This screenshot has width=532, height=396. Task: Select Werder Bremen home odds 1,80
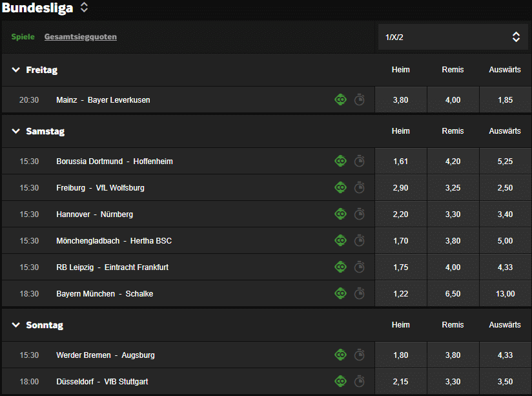pyautogui.click(x=401, y=355)
